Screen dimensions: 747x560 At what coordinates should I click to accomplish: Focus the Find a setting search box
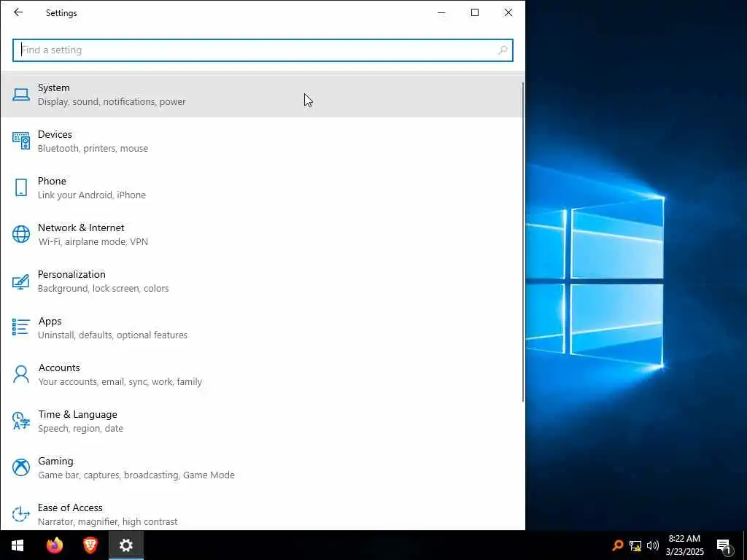point(263,50)
